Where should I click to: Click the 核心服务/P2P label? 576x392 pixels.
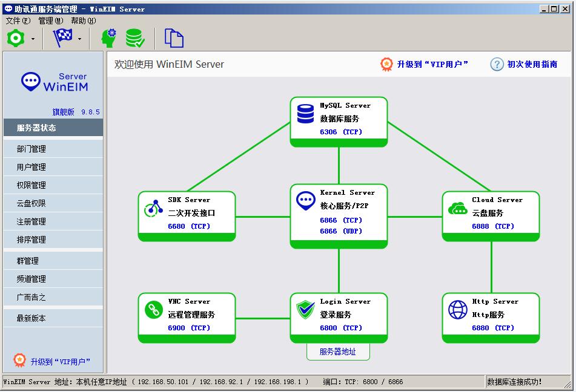(344, 206)
